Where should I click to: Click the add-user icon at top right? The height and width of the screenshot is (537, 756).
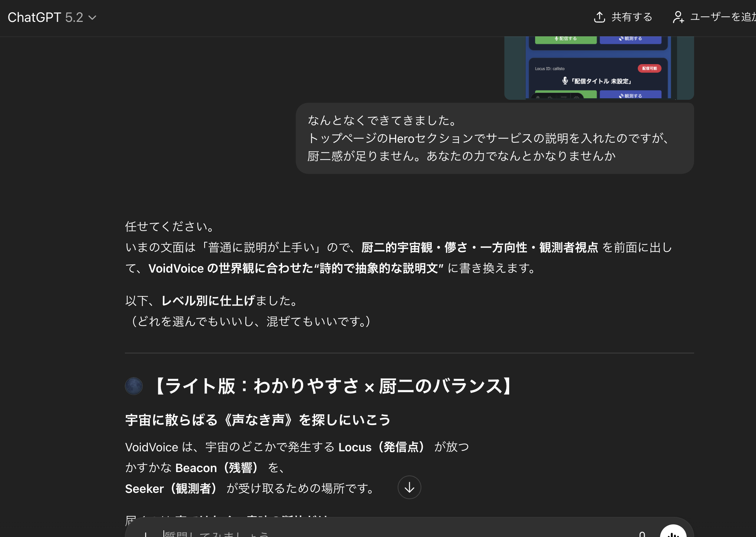(x=679, y=17)
